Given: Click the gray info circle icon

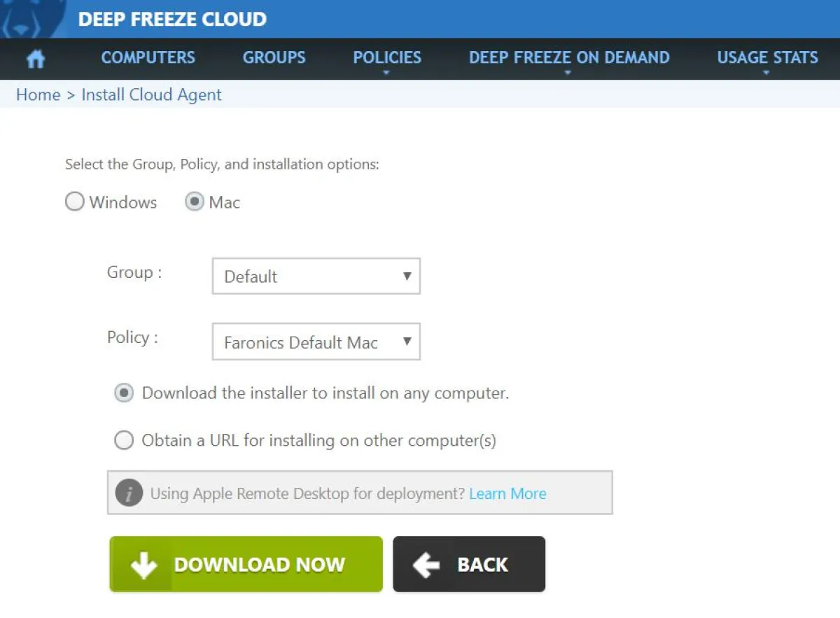Looking at the screenshot, I should [x=129, y=493].
